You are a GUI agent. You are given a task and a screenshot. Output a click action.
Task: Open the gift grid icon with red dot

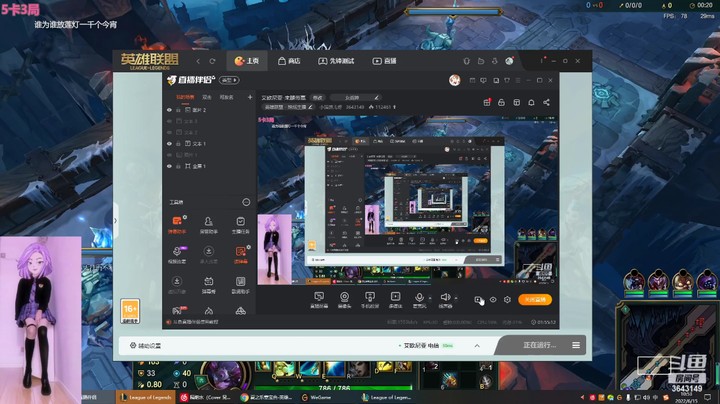[487, 102]
